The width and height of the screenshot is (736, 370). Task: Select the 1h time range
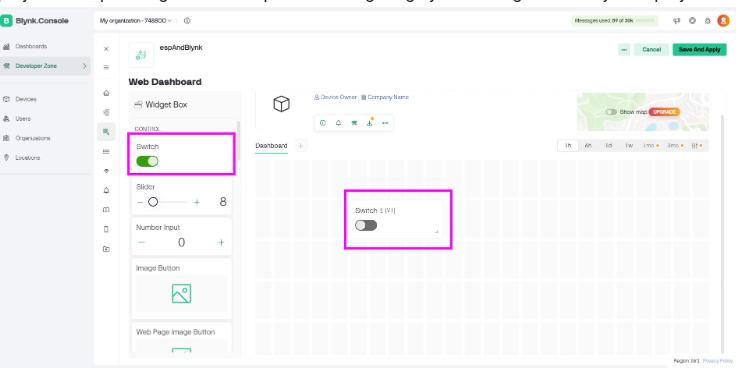click(568, 146)
